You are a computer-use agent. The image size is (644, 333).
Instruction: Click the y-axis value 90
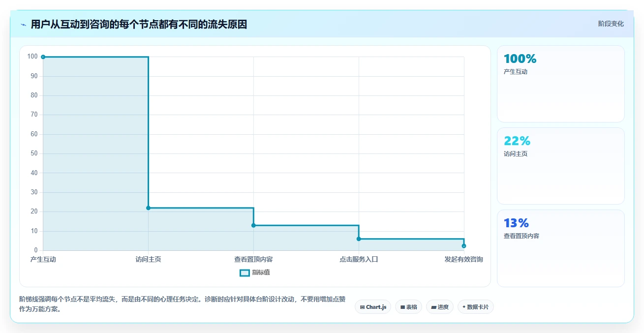coord(34,76)
